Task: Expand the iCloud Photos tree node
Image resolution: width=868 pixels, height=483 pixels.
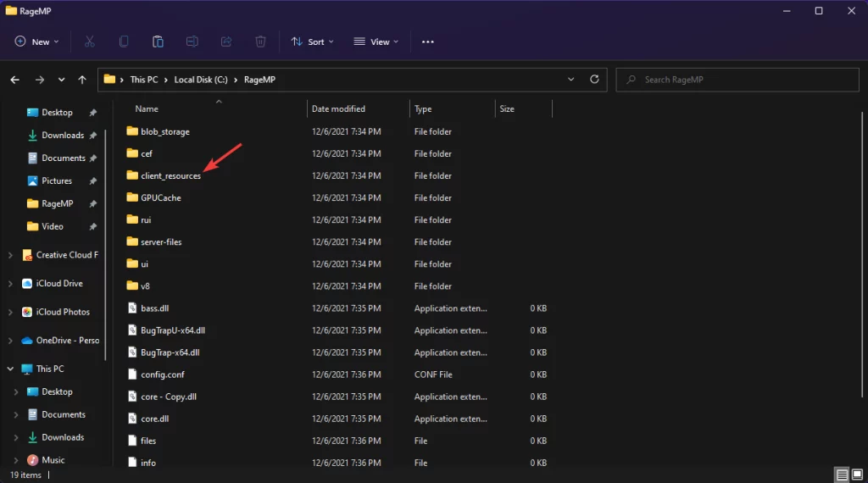Action: pos(10,312)
